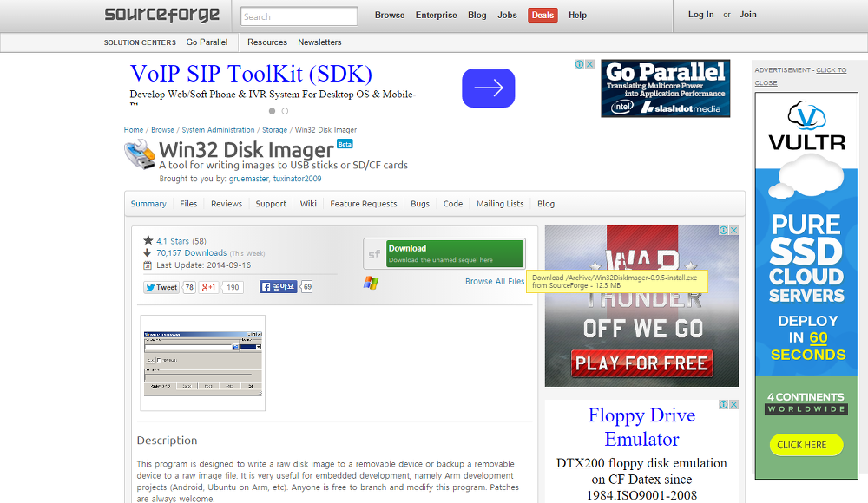Open AdChoices info on Floppy Drive ad
Viewport: 868px width, 503px height.
(724, 404)
